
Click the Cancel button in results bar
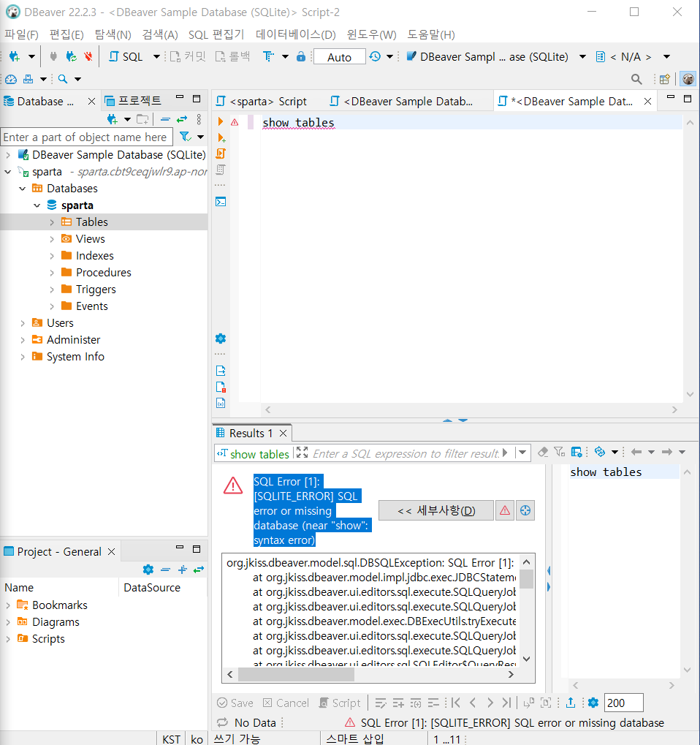coord(286,703)
